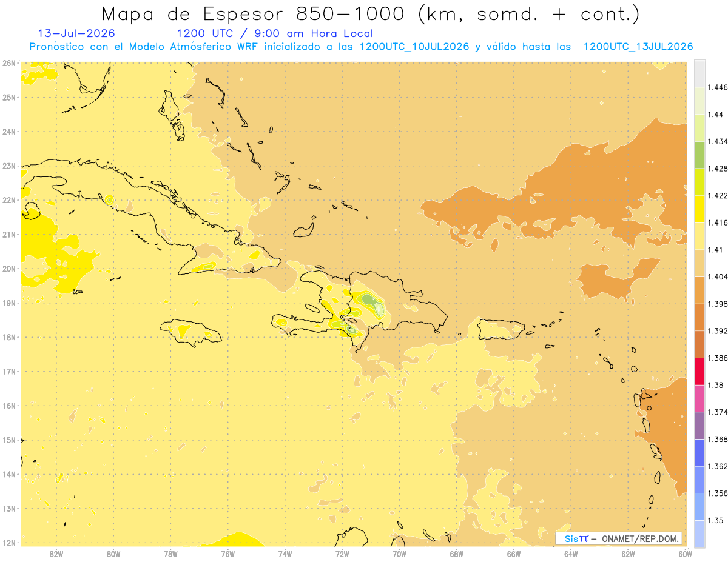Click the latitude label '24N'
728x562 pixels.
tap(9, 132)
